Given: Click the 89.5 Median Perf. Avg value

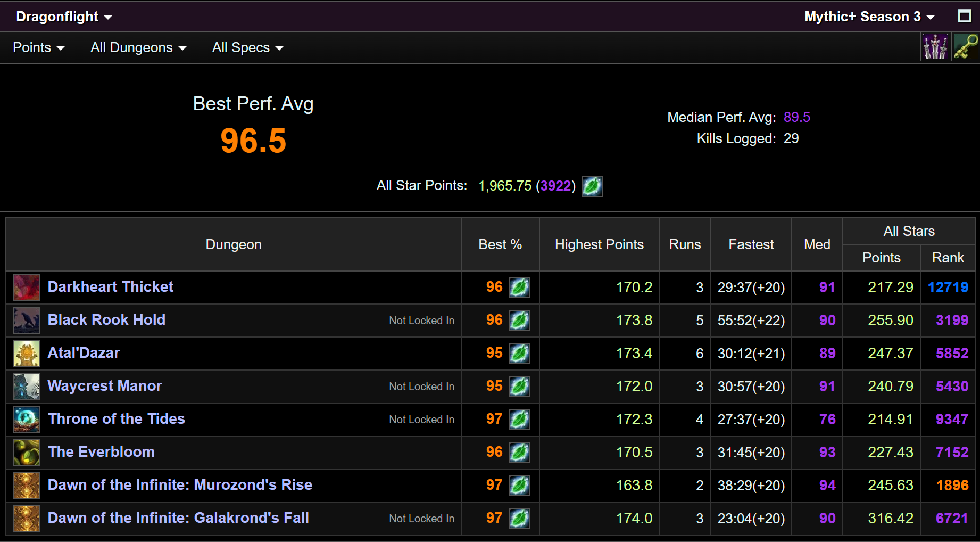Looking at the screenshot, I should 796,117.
